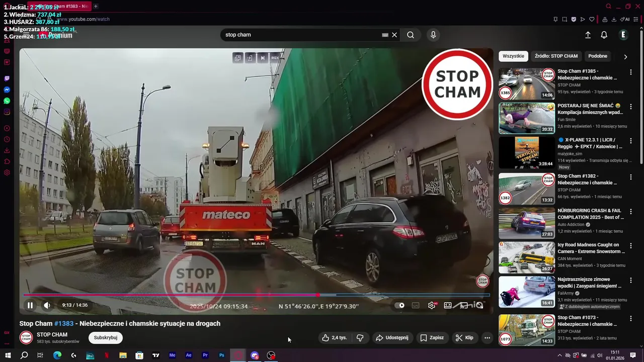Viewport: 644px width, 362px height.
Task: Click the browser heart bookmark icon
Action: 592,20
